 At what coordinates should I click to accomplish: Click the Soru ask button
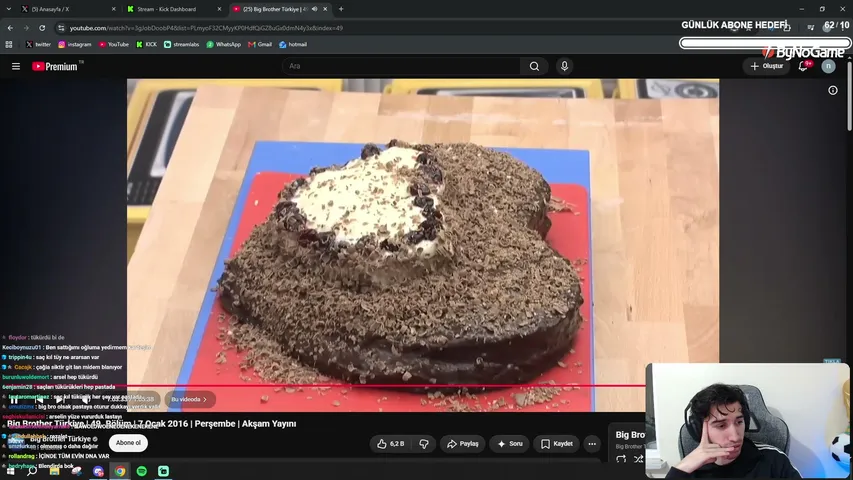[510, 444]
